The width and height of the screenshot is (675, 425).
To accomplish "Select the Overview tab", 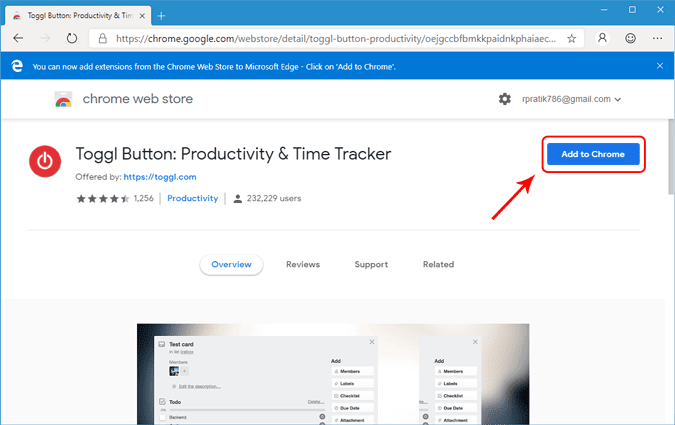I will click(231, 264).
